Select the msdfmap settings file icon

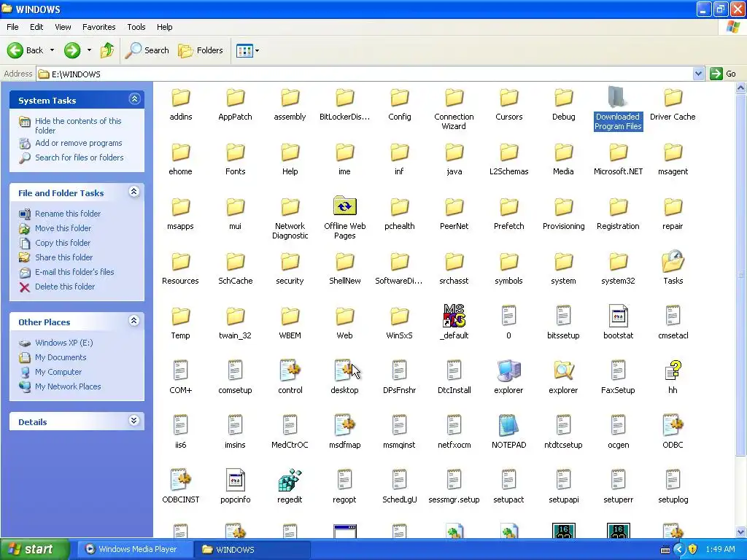[345, 425]
